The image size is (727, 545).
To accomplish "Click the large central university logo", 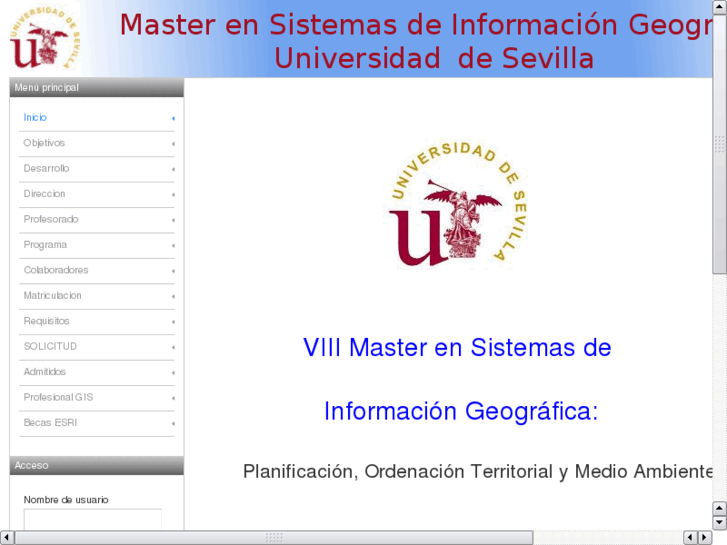I will click(x=458, y=205).
